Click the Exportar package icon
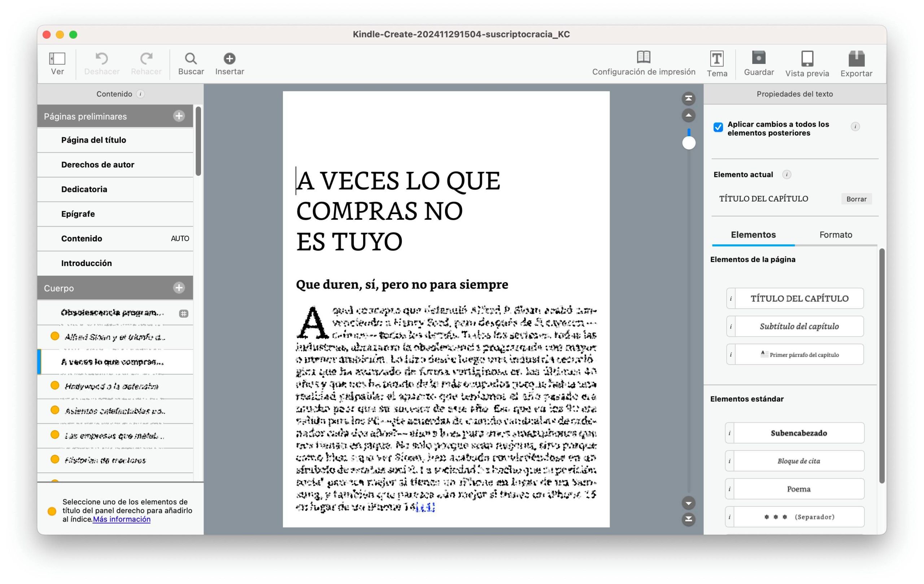Viewport: 924px width, 584px height. tap(856, 59)
